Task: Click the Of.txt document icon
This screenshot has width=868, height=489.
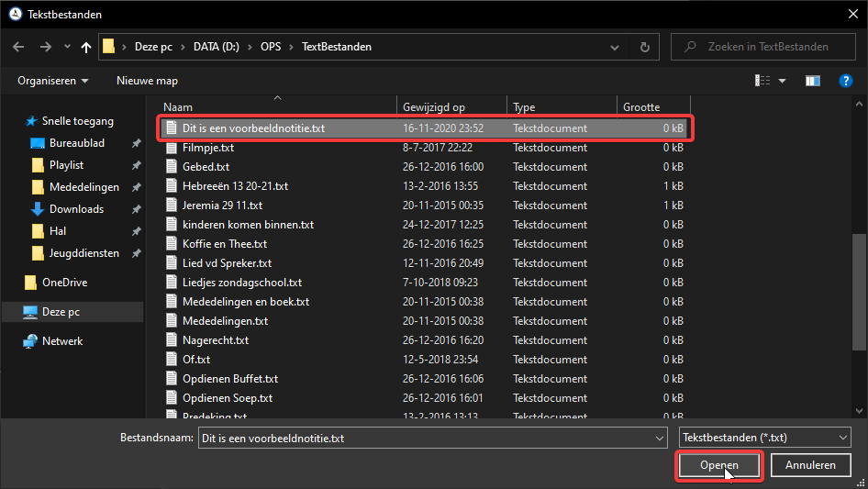Action: tap(172, 360)
